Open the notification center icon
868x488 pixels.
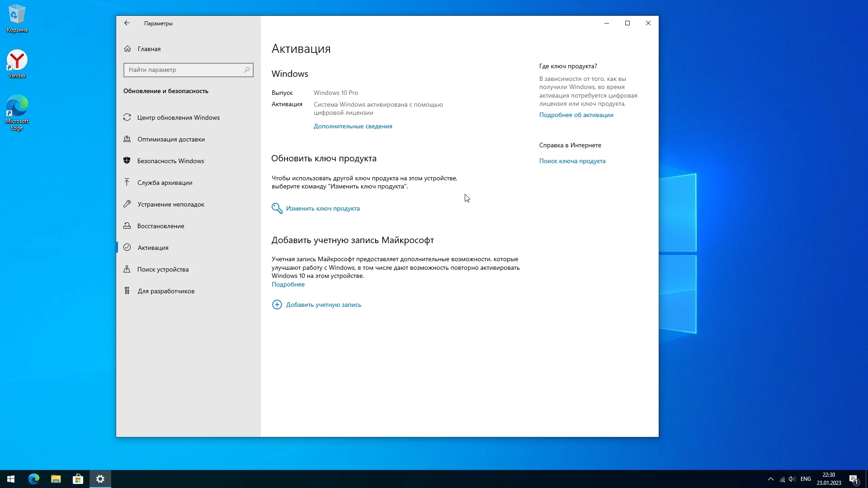854,479
